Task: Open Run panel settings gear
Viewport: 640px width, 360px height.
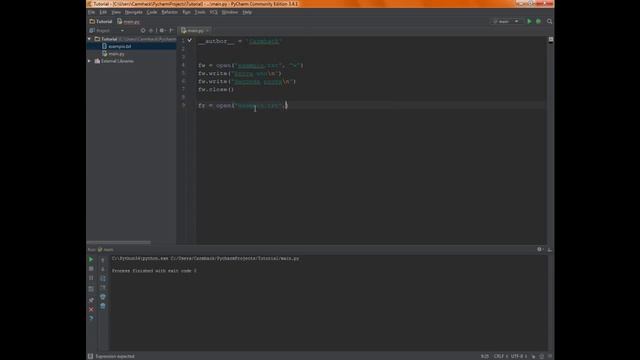Action: pos(540,249)
